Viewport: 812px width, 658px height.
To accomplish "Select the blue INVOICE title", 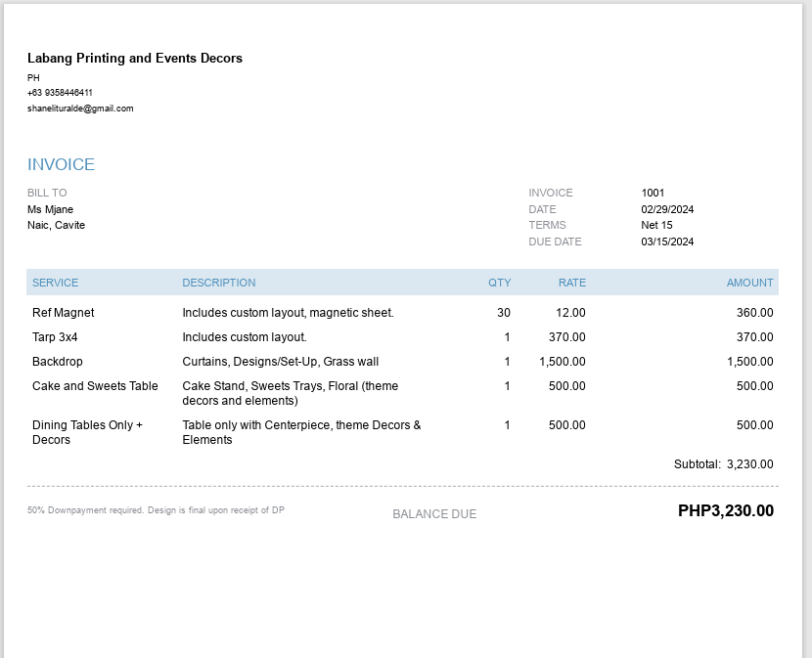I will (61, 164).
